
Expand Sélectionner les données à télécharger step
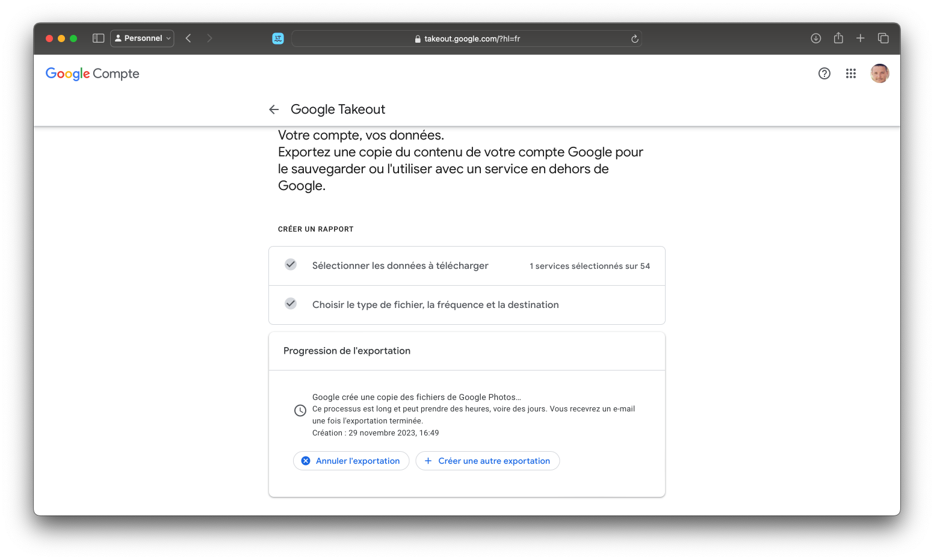click(467, 266)
